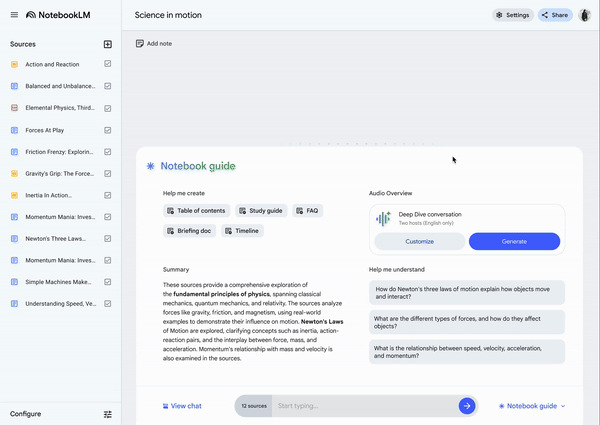Click the NotebookLM logo
Image resolution: width=600 pixels, height=425 pixels.
[x=58, y=15]
